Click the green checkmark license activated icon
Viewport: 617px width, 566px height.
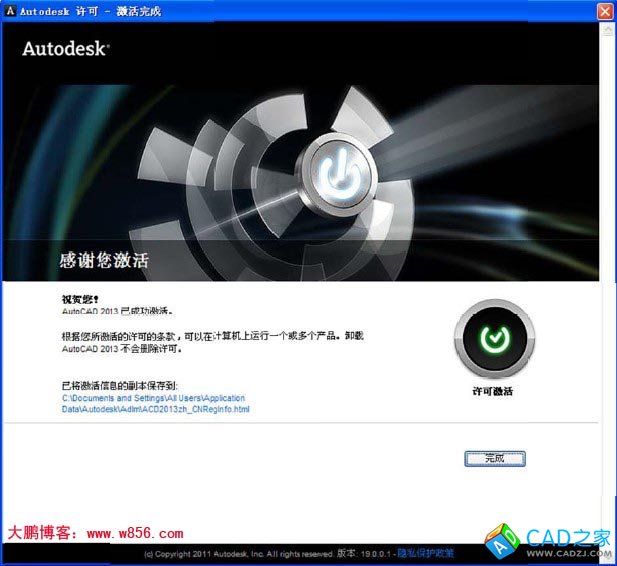[x=492, y=340]
